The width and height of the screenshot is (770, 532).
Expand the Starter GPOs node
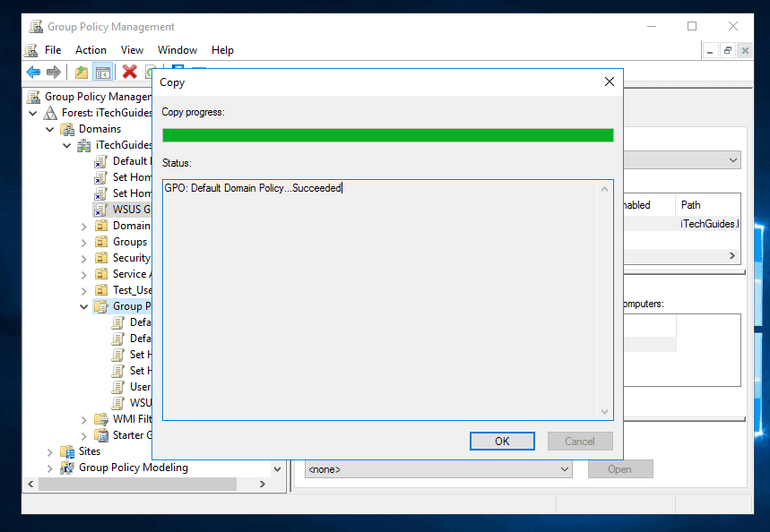point(84,436)
